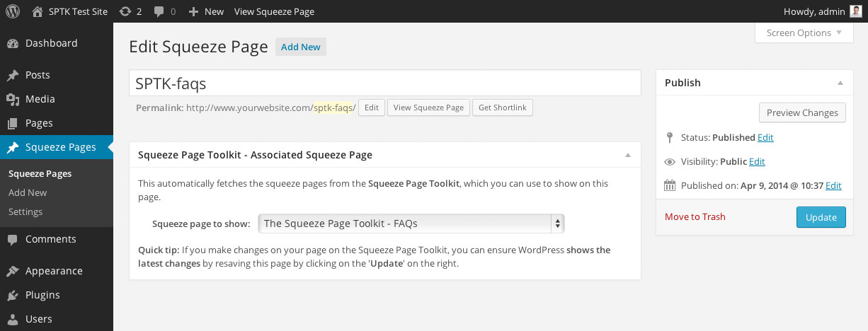Click the Plugins plug icon
868x331 pixels.
click(x=13, y=295)
